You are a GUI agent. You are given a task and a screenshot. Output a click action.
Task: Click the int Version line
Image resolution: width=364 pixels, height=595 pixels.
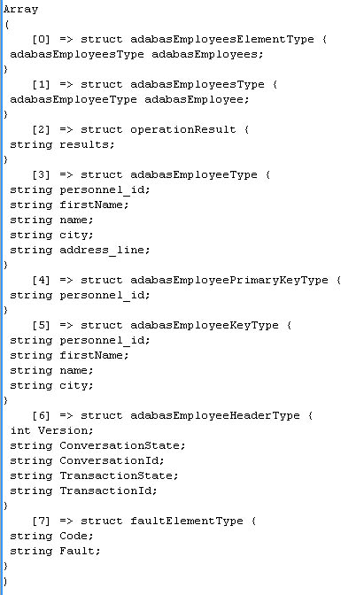pos(51,431)
